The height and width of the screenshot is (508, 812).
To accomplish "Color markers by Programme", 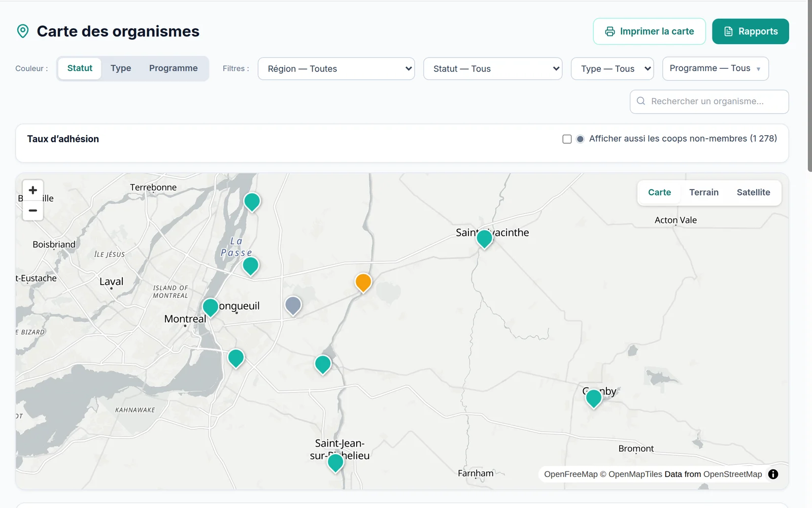I will [x=174, y=68].
